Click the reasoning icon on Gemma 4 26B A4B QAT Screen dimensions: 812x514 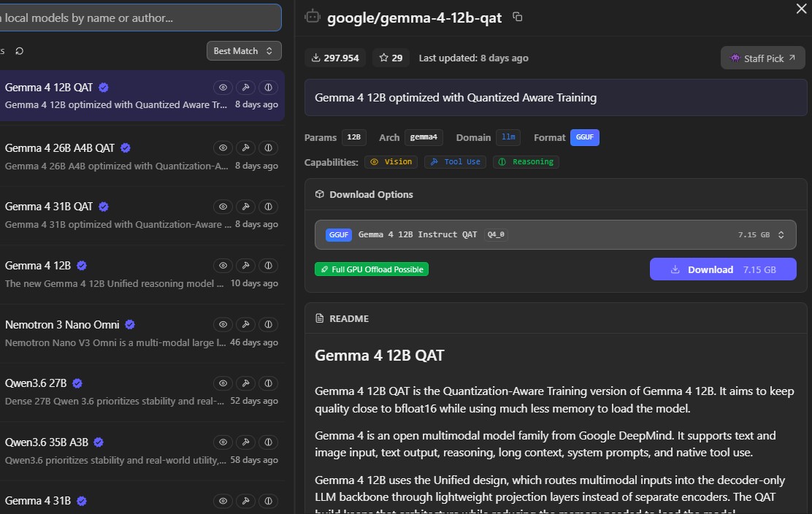[268, 148]
